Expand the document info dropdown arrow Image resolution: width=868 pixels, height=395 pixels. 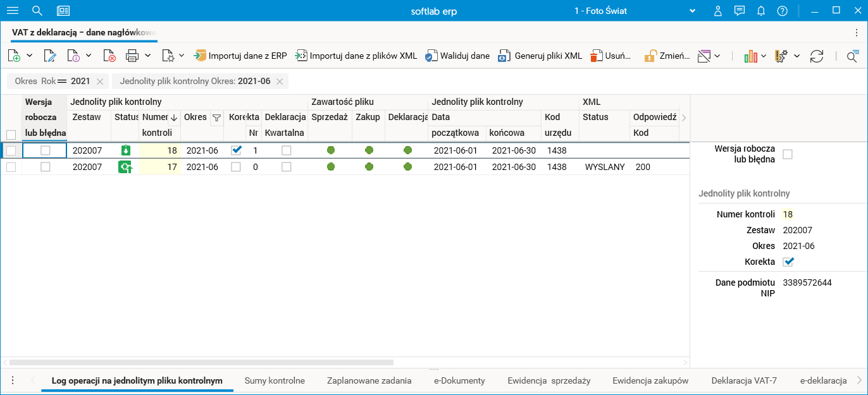(88, 56)
